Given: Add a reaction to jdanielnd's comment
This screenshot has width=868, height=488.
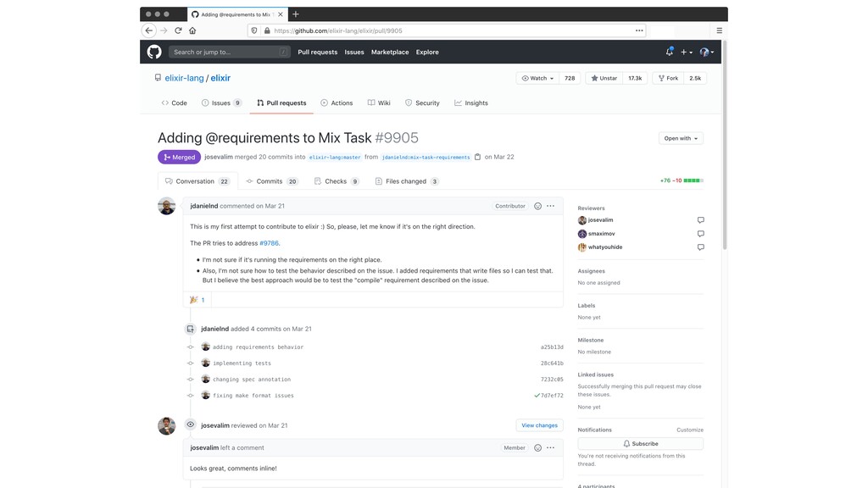Looking at the screenshot, I should click(537, 206).
